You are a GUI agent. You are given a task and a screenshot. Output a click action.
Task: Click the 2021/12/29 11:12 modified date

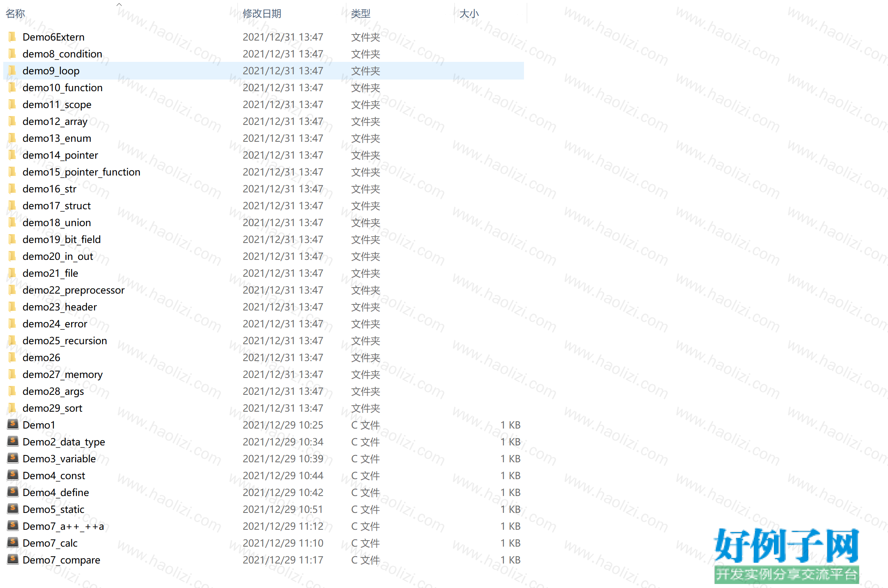(283, 526)
